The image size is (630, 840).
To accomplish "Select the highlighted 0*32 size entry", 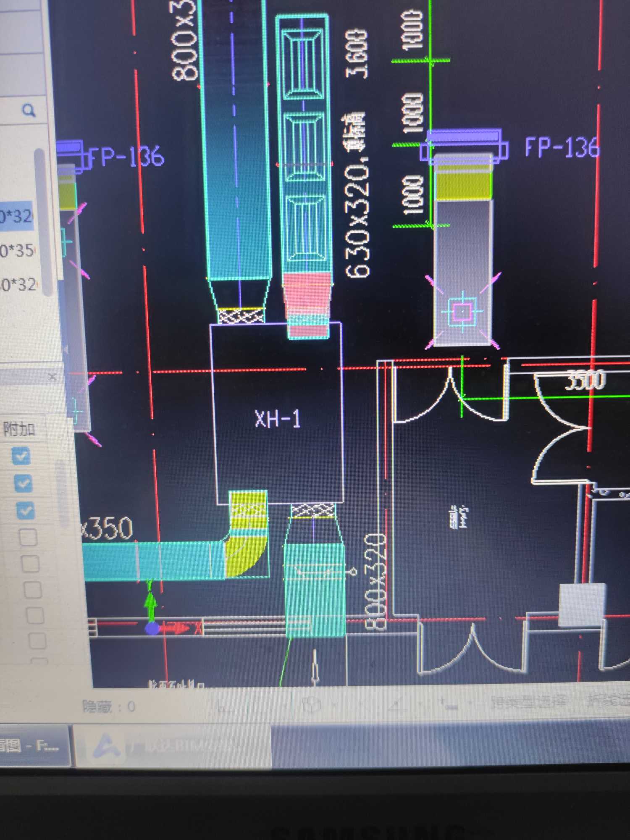I will (x=16, y=217).
